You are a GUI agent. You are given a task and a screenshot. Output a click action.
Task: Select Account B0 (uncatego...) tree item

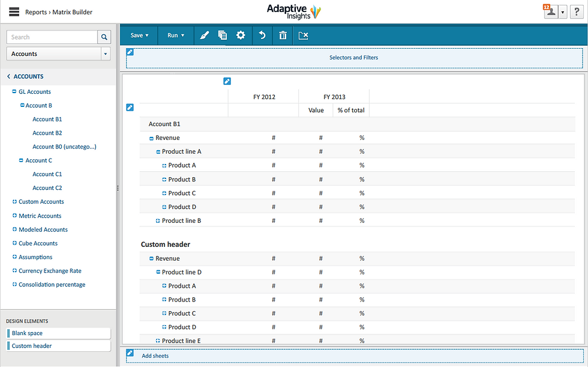[x=65, y=147]
